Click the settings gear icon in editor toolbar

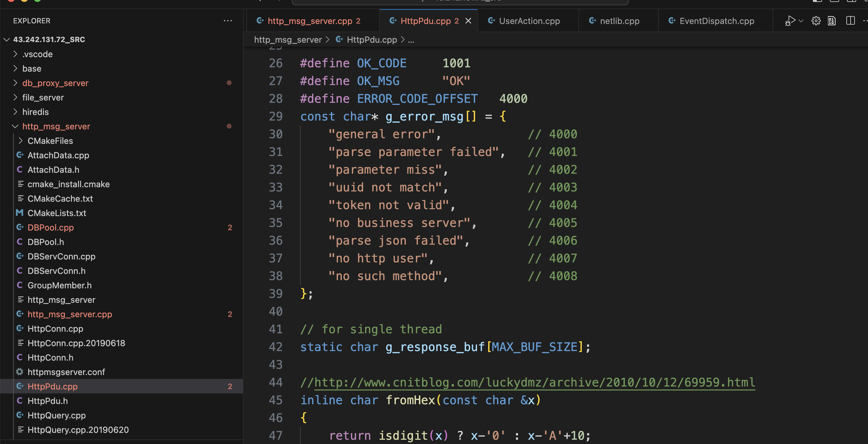pos(816,21)
